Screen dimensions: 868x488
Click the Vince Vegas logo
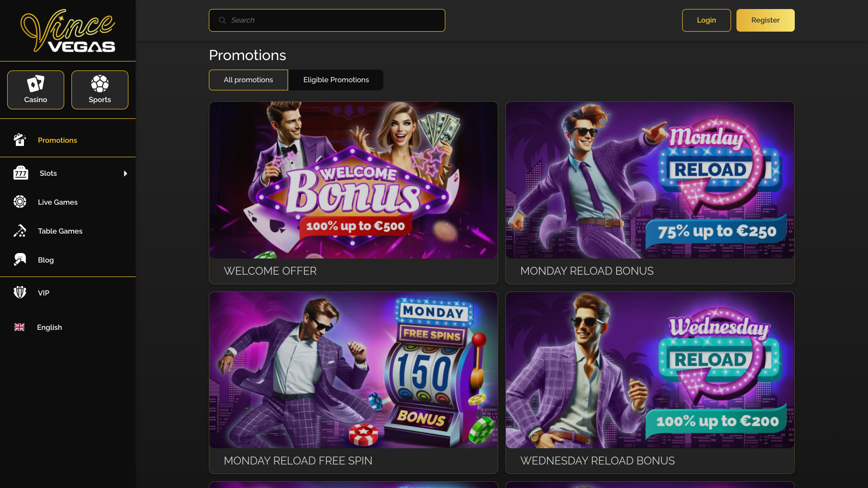[x=68, y=30]
